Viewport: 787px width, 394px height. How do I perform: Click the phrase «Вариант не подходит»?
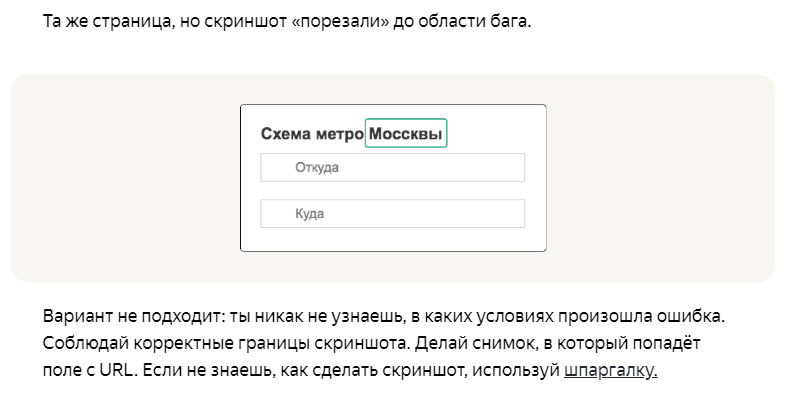134,317
